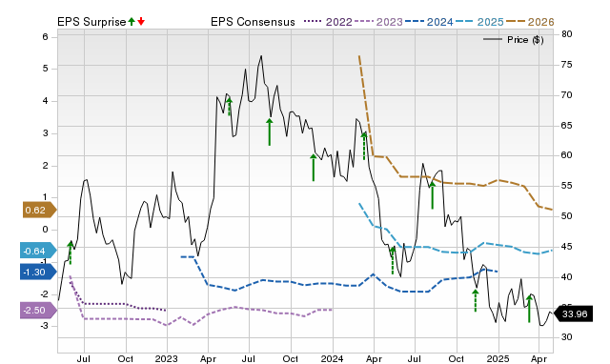The height and width of the screenshot is (364, 610).
Task: Click the -0.64 light blue value tag
Action: pos(38,251)
